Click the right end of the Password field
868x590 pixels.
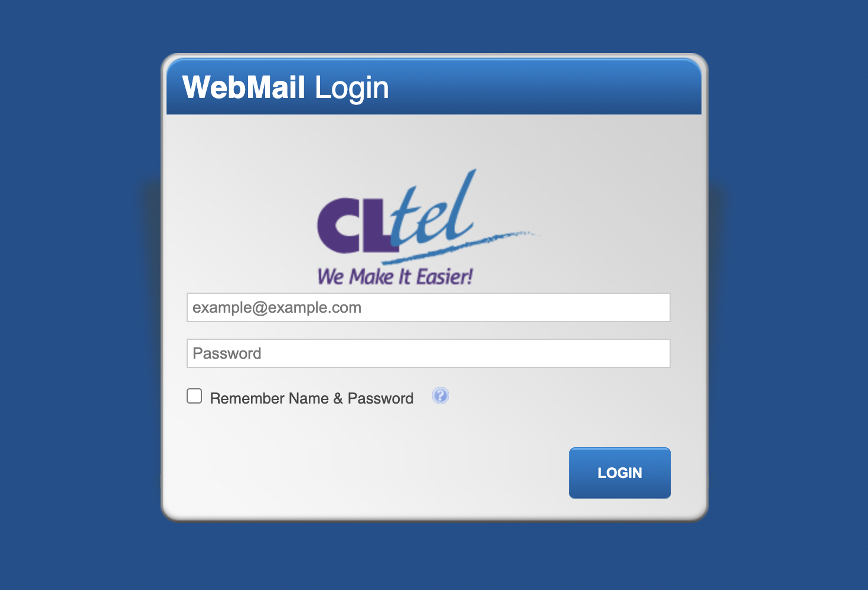tap(650, 353)
